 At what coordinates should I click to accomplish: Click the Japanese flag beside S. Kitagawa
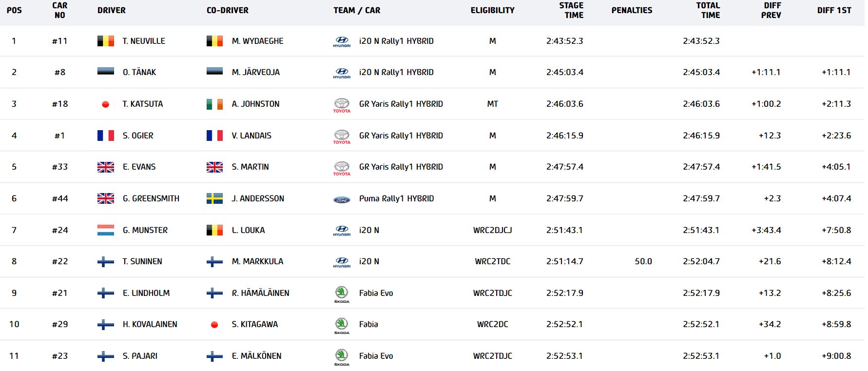pyautogui.click(x=214, y=325)
